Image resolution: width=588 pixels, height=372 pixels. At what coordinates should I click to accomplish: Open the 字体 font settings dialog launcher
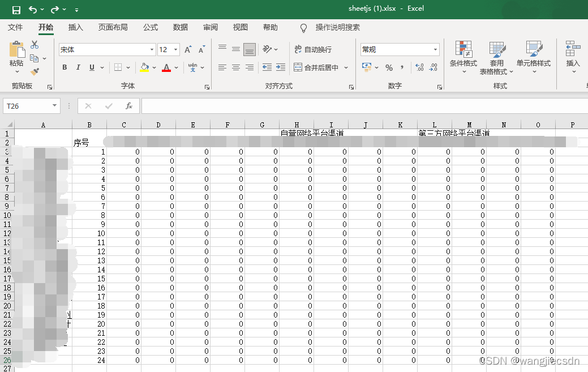pyautogui.click(x=207, y=87)
